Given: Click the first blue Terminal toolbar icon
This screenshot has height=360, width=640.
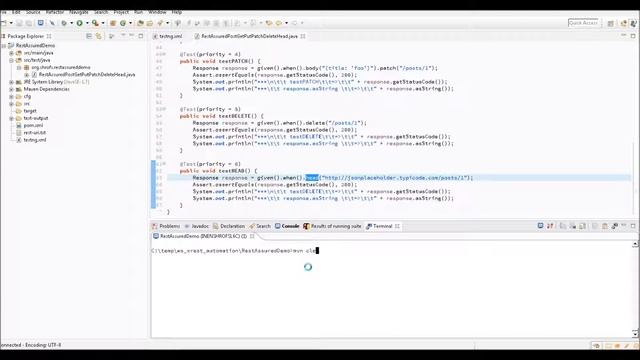Looking at the screenshot, I should click(x=540, y=226).
